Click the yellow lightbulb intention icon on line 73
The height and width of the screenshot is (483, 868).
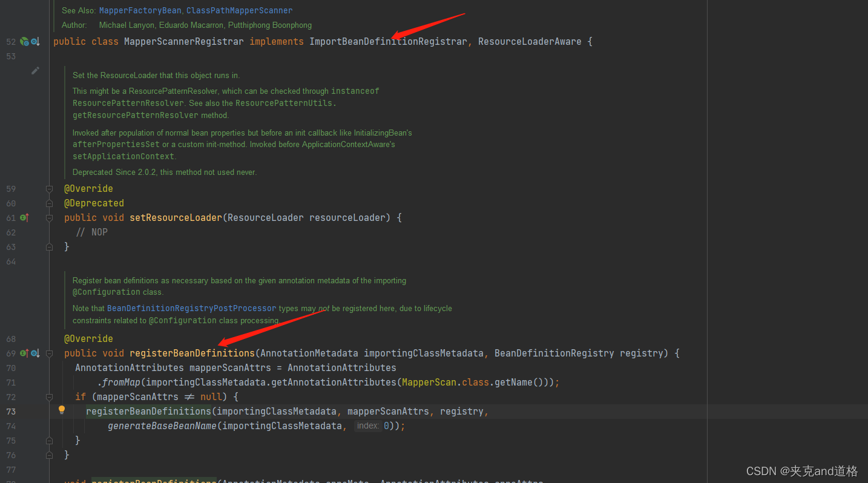point(61,410)
